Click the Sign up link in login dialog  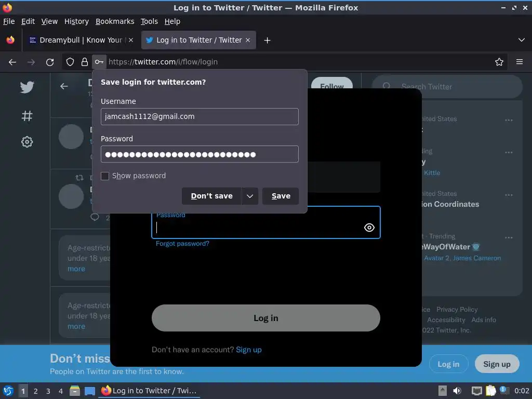pos(249,350)
